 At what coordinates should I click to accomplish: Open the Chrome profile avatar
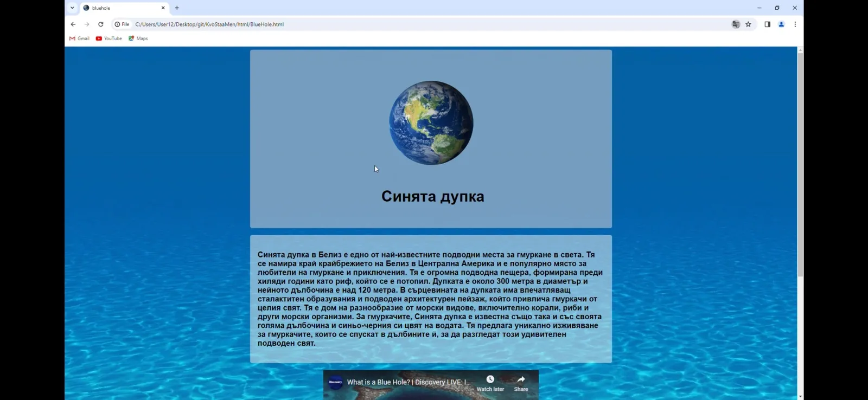point(781,24)
